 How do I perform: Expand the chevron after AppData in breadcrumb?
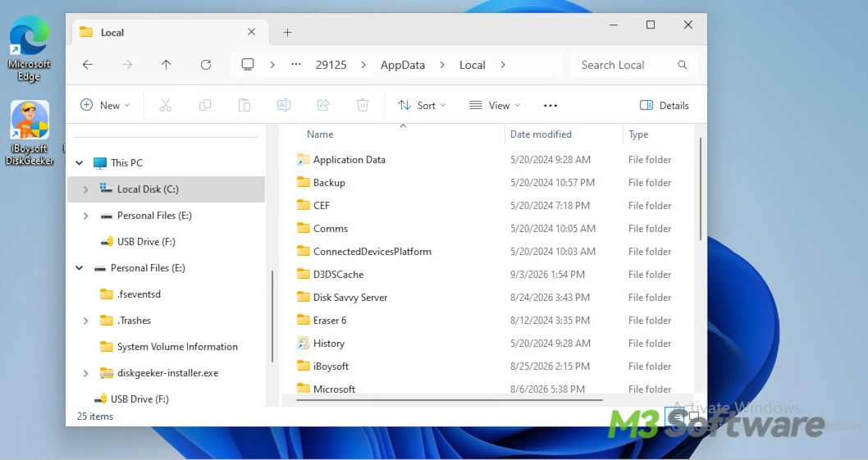441,65
